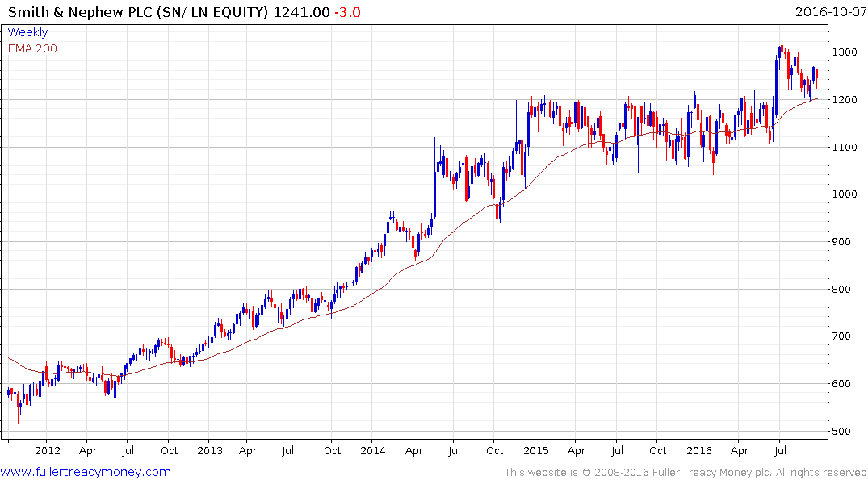Click the 500 price axis label
The width and height of the screenshot is (868, 484).
click(842, 432)
